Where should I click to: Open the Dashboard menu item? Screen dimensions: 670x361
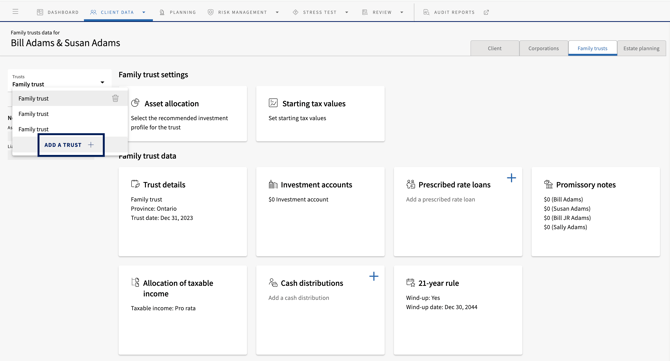point(58,12)
